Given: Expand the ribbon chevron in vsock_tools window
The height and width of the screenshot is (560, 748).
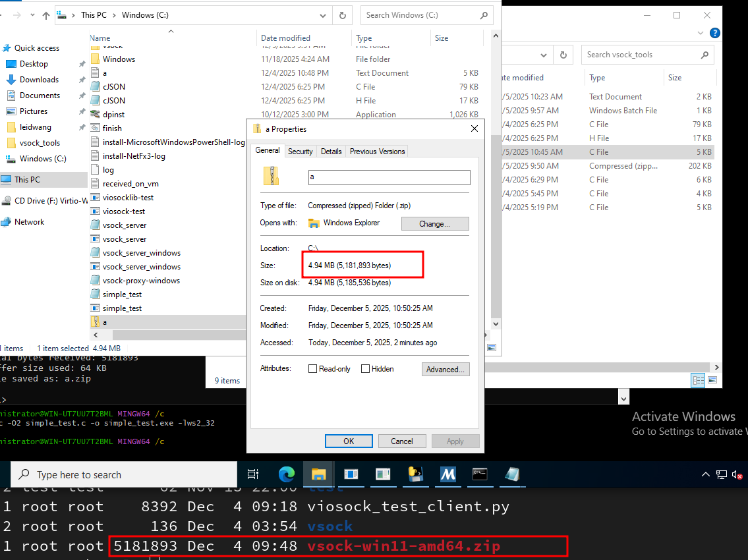Looking at the screenshot, I should (700, 33).
